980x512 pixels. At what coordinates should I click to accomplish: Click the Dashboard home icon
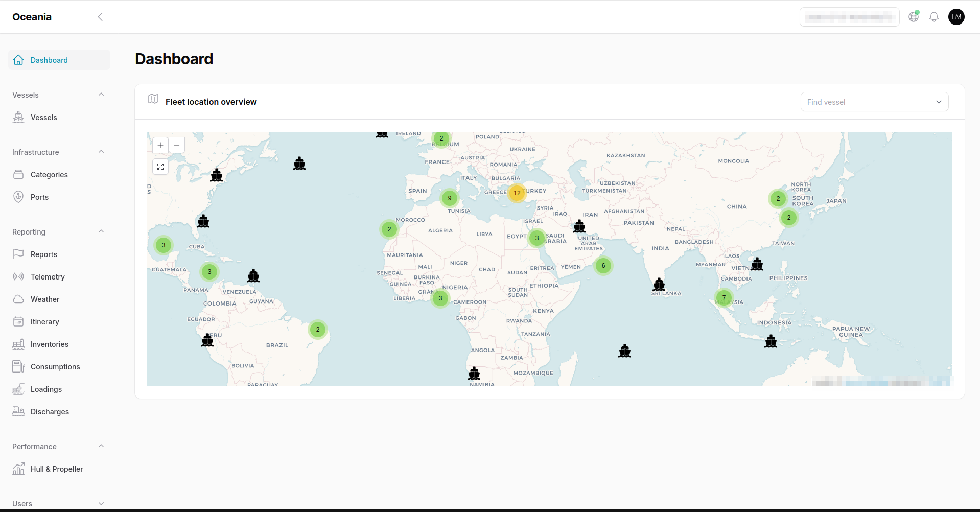pos(18,60)
